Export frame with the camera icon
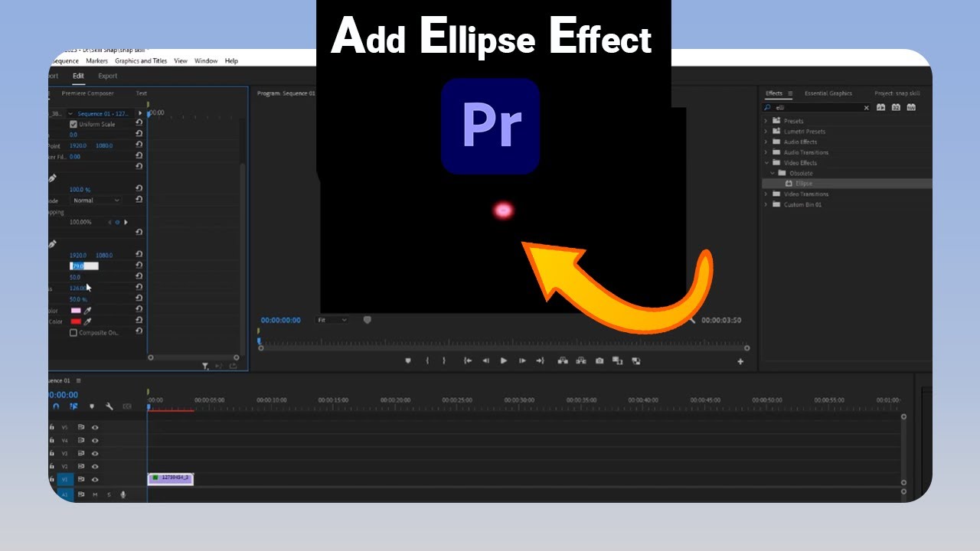The width and height of the screenshot is (980, 551). coord(599,360)
